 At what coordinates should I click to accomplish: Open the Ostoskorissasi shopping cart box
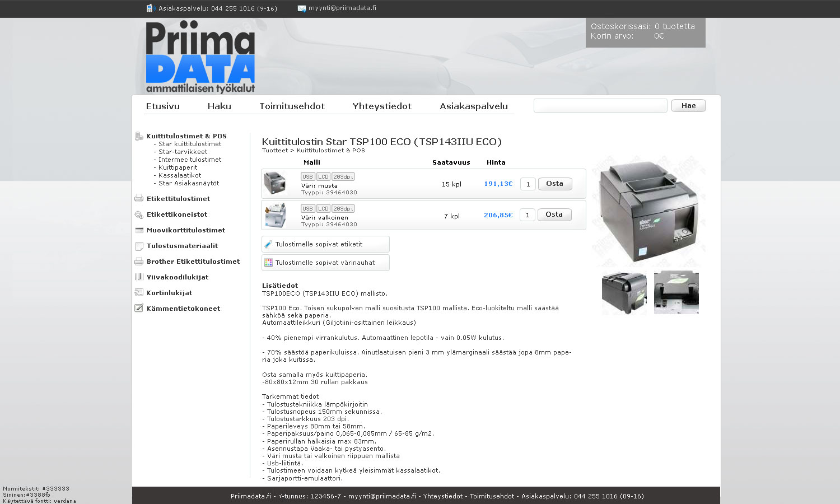(x=646, y=32)
